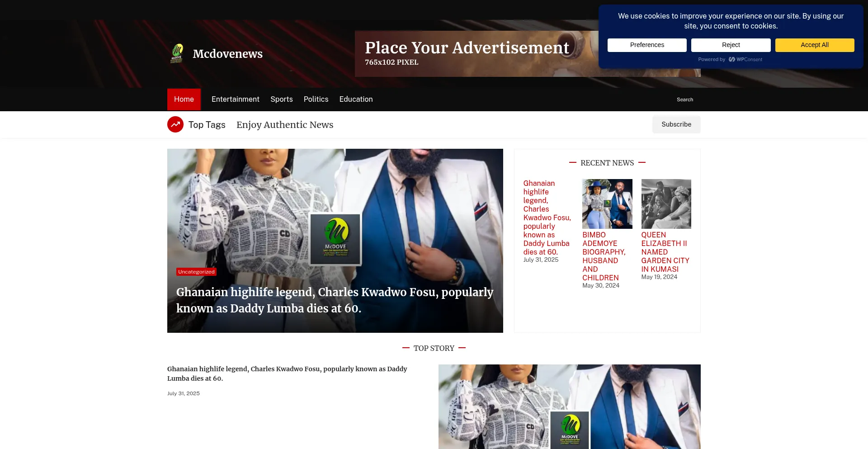Image resolution: width=868 pixels, height=449 pixels.
Task: Open the Home menu item
Action: 184,99
